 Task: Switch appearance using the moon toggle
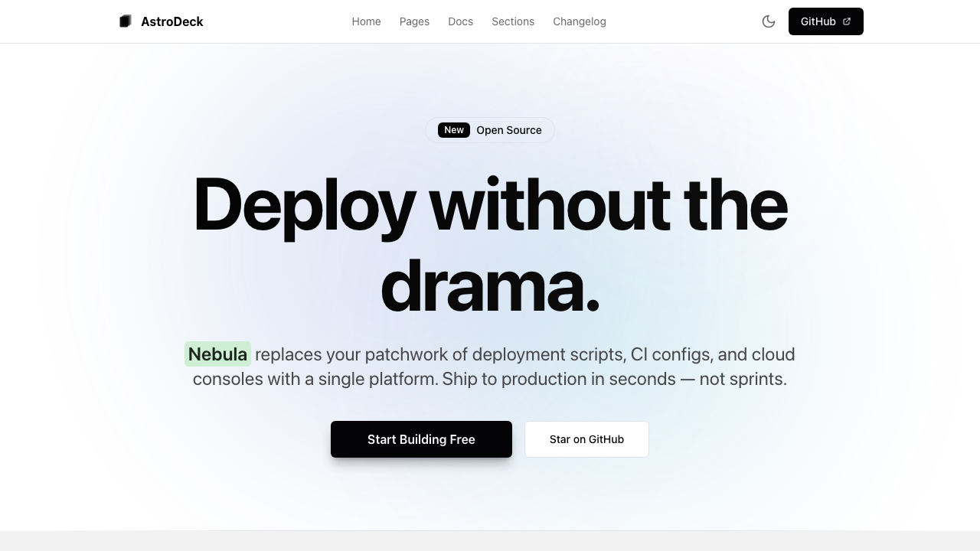[769, 21]
